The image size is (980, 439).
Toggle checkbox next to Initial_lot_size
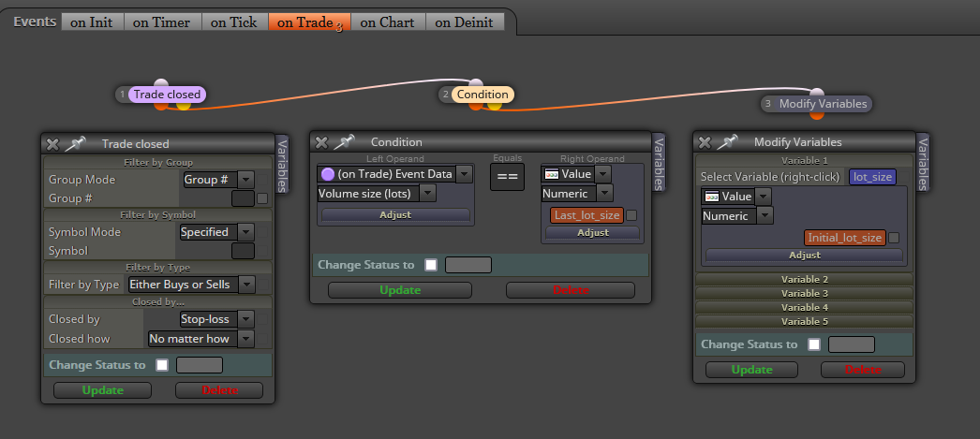[x=894, y=238]
